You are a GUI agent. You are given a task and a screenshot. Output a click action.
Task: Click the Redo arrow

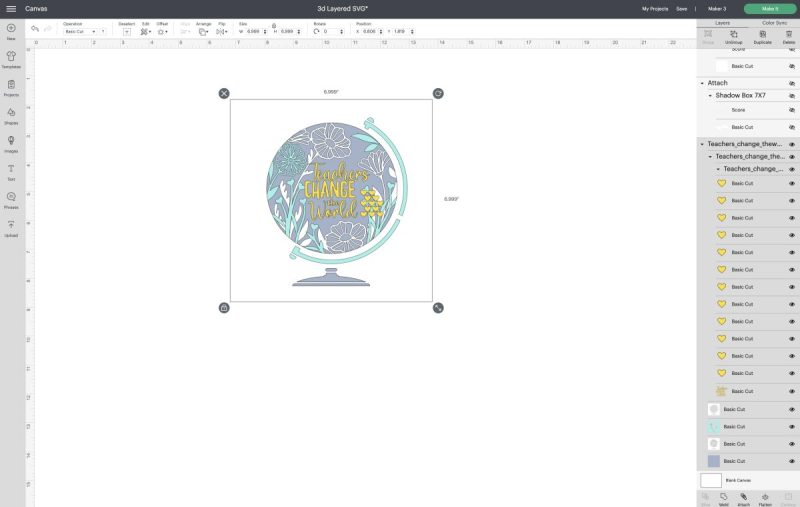pyautogui.click(x=48, y=29)
